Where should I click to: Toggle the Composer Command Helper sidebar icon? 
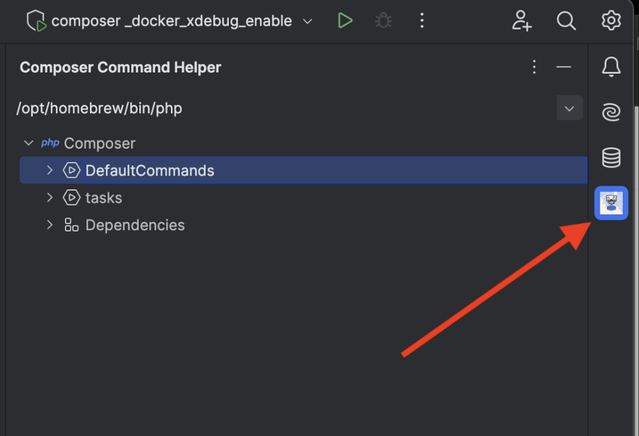(x=611, y=203)
